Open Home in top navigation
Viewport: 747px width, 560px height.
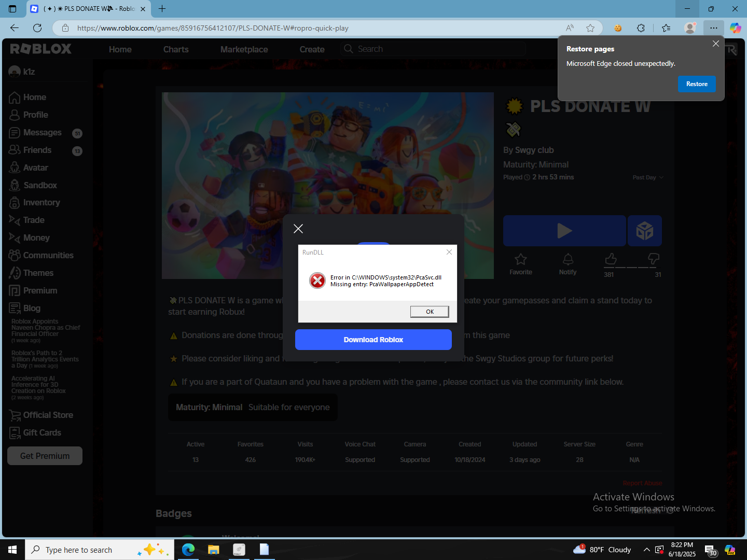point(120,49)
